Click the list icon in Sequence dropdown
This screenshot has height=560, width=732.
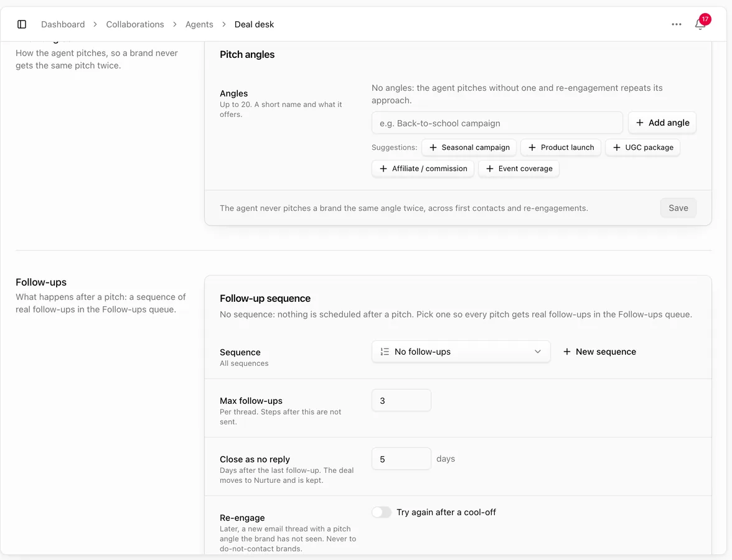385,352
